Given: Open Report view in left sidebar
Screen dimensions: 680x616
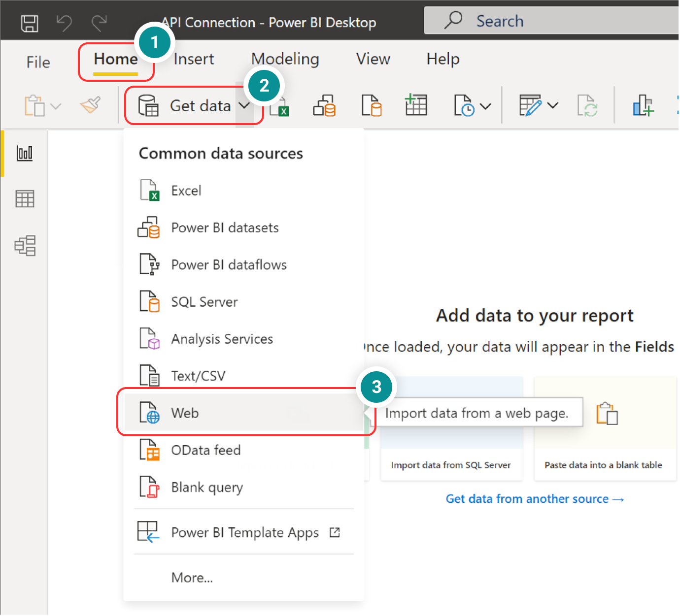Looking at the screenshot, I should point(25,153).
